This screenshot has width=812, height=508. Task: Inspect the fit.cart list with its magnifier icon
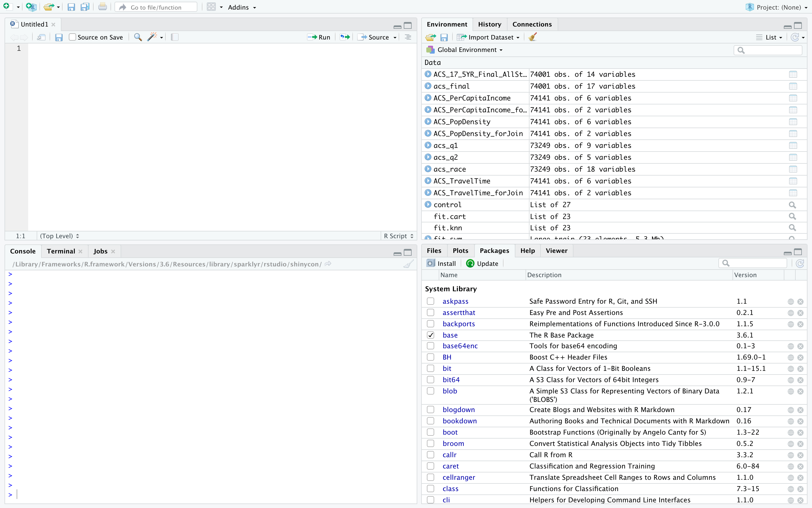point(793,217)
